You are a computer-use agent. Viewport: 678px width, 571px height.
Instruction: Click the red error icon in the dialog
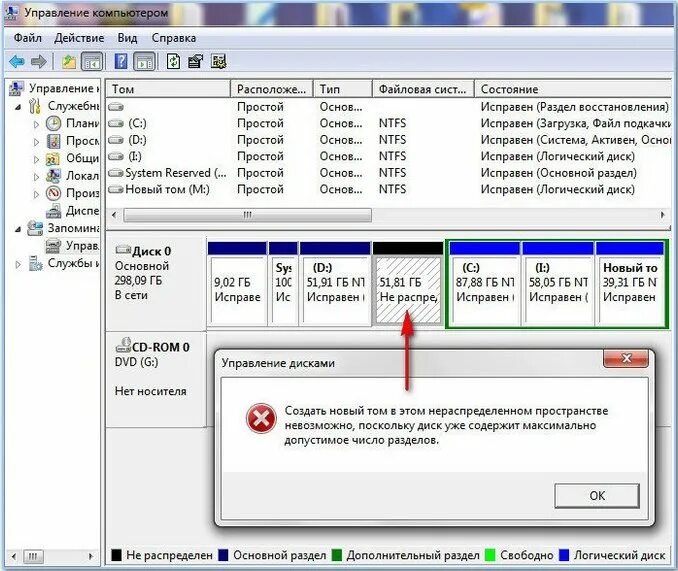pyautogui.click(x=261, y=418)
